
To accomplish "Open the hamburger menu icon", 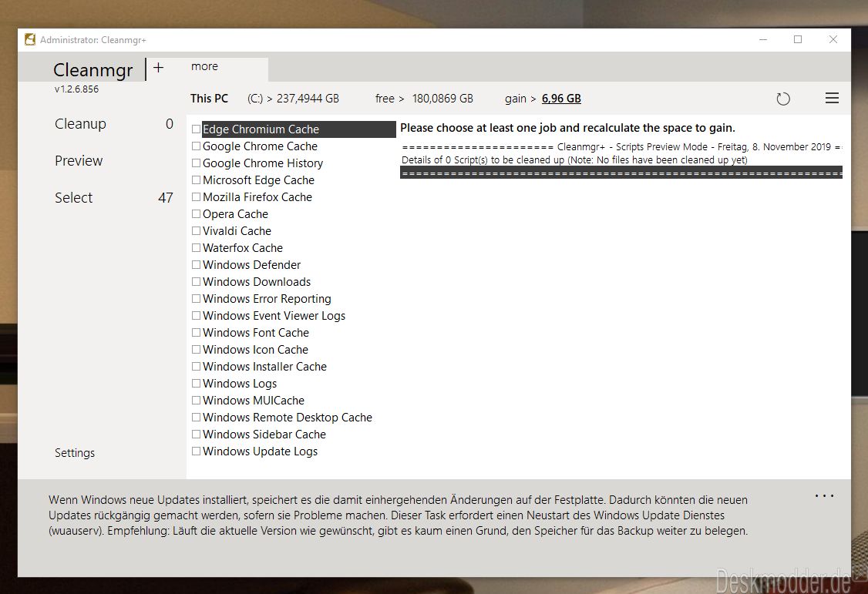I will [832, 98].
